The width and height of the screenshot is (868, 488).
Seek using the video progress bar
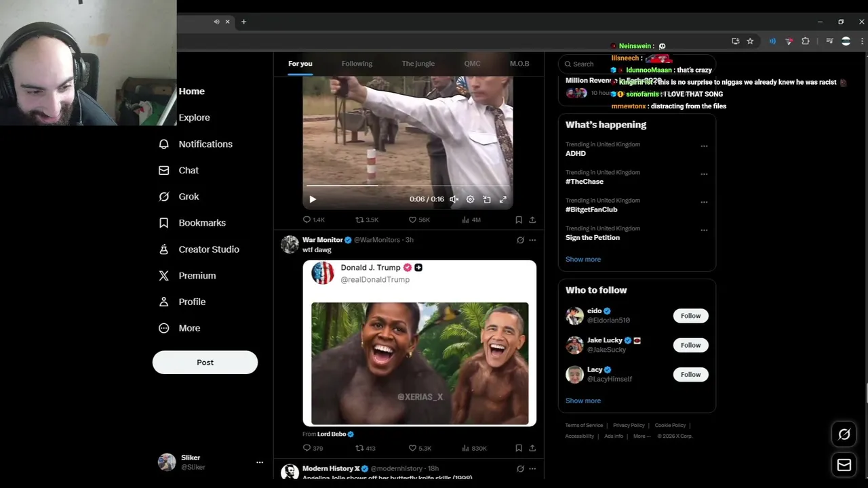click(x=407, y=185)
